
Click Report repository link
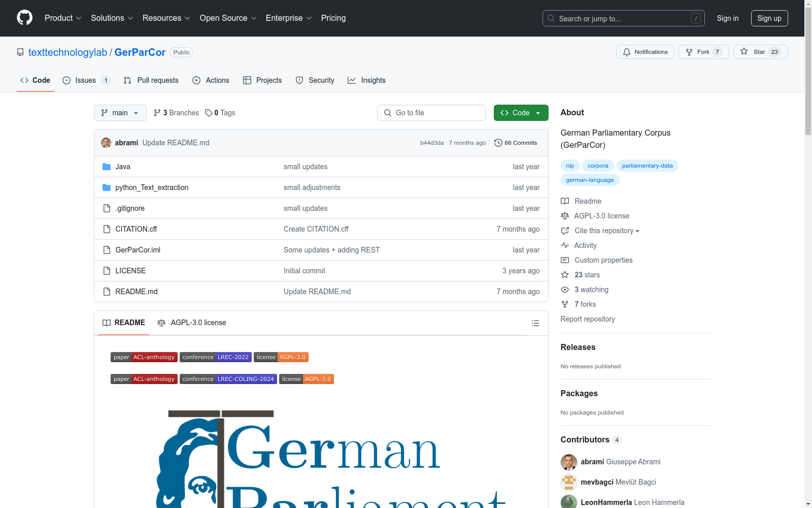pyautogui.click(x=588, y=319)
